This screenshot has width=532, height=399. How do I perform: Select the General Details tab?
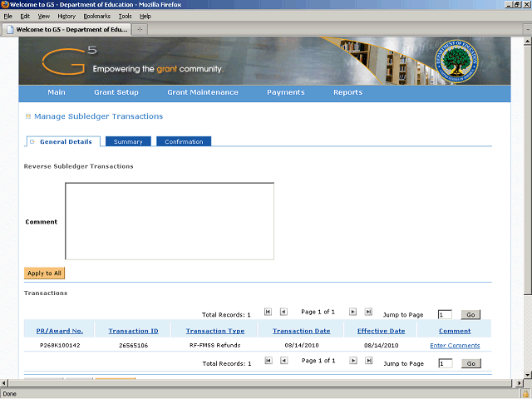coord(63,141)
